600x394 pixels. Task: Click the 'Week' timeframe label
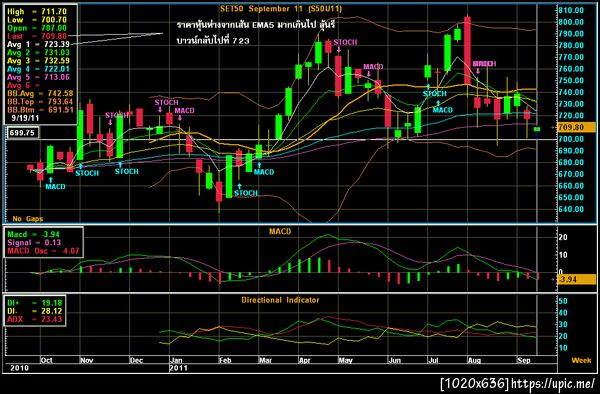581,360
